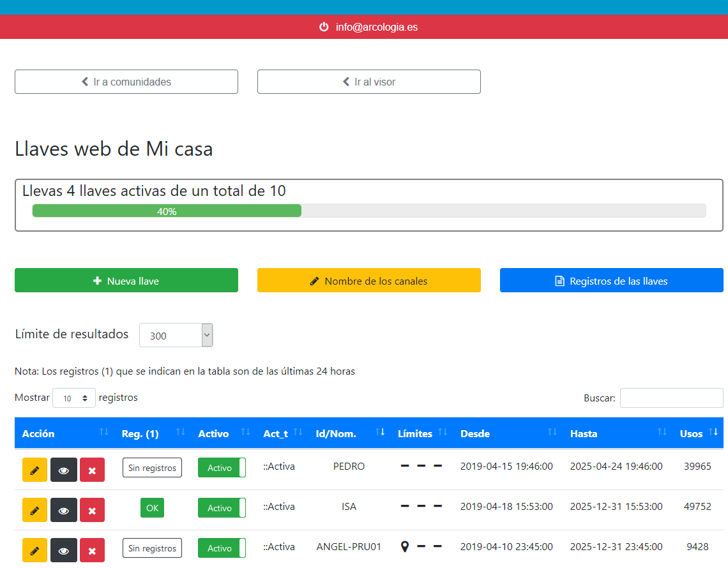
Task: Edit the ISA key with the pencil icon
Action: point(34,510)
